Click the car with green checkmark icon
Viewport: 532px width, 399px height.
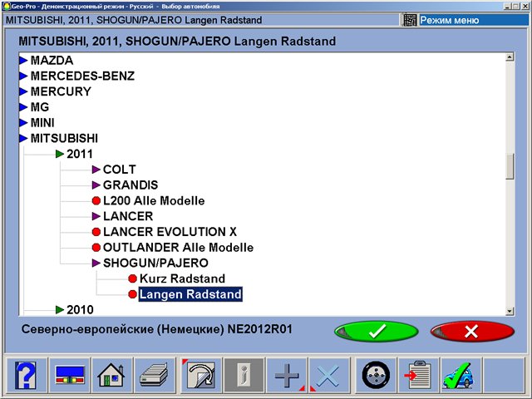pos(461,375)
